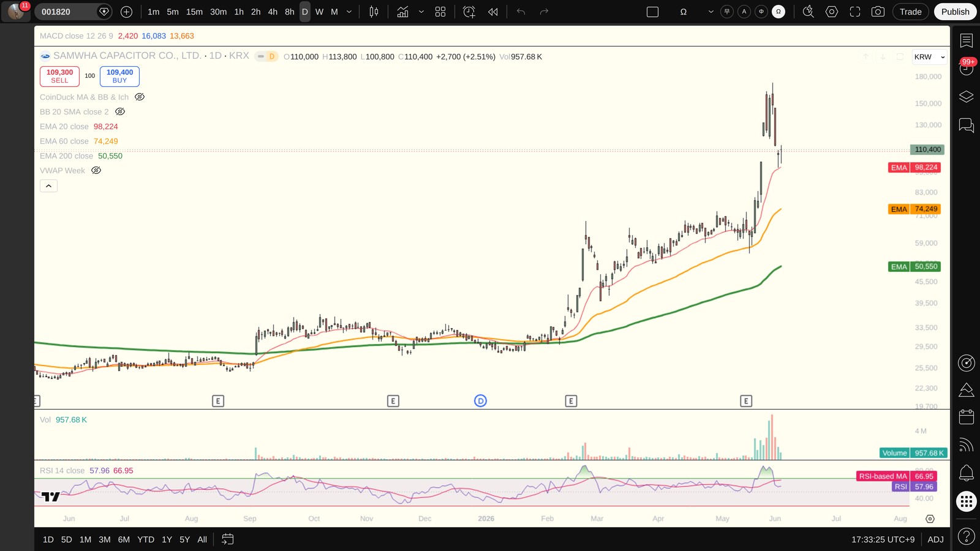This screenshot has width=980, height=551.
Task: Take a chart snapshot with camera icon
Action: coord(878,12)
